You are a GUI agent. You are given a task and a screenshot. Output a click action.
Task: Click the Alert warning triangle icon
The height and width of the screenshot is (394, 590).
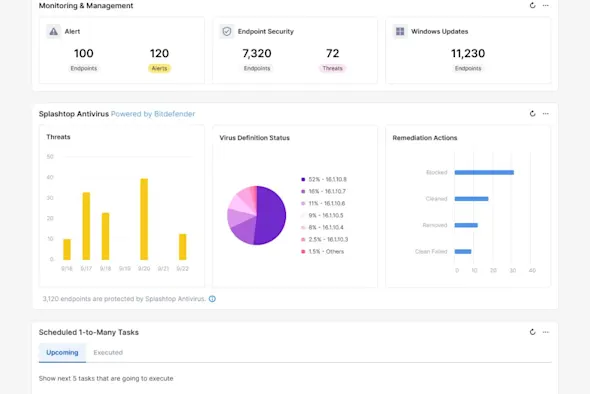[53, 31]
